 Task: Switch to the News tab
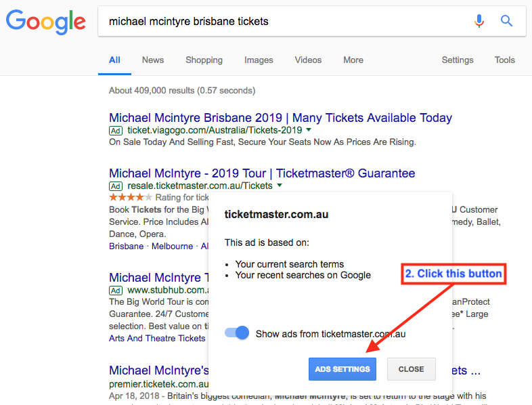tap(153, 60)
